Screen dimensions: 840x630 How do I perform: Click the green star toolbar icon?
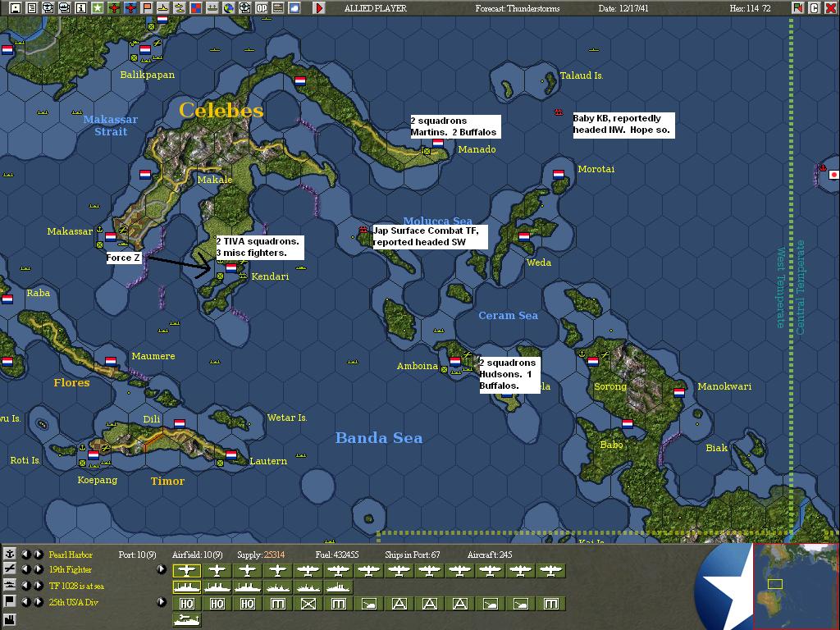[96, 7]
